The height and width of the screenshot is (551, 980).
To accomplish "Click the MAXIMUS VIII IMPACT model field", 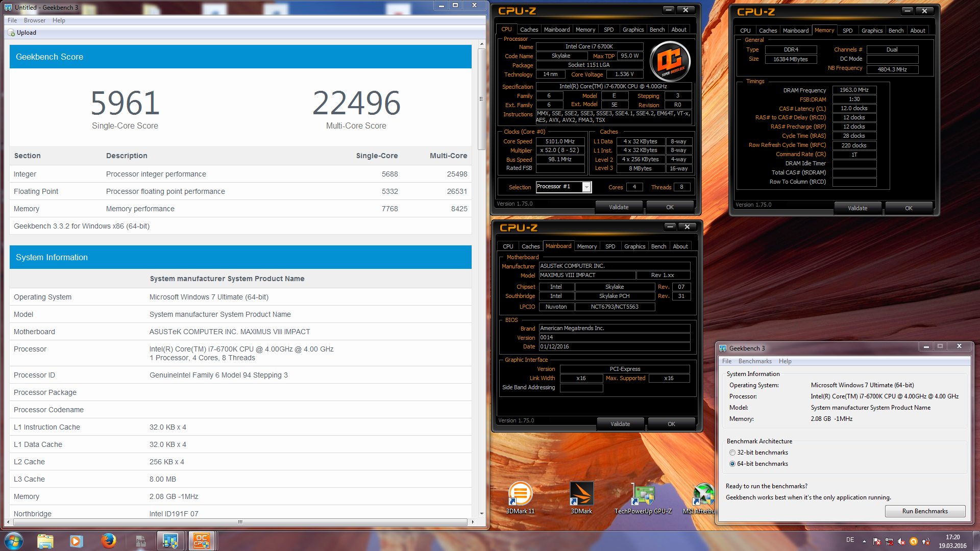I will point(587,275).
